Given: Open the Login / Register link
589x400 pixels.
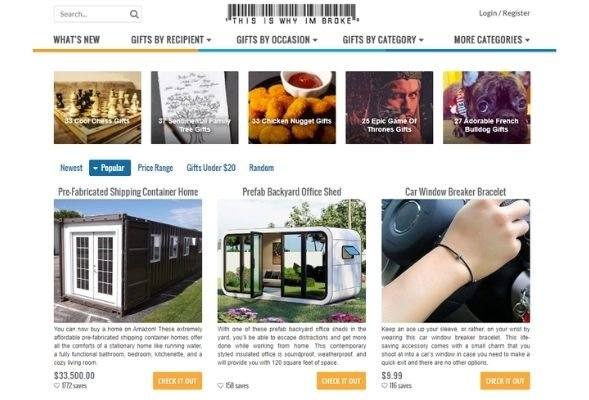Looking at the screenshot, I should (504, 13).
